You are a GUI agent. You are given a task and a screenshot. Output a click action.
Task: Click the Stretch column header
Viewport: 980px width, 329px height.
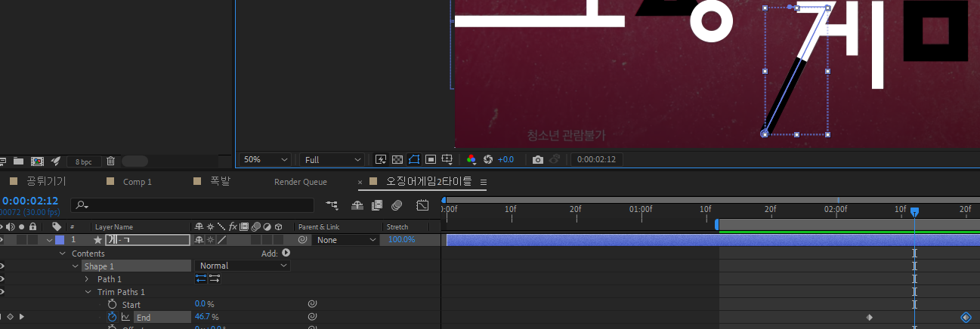coord(397,226)
